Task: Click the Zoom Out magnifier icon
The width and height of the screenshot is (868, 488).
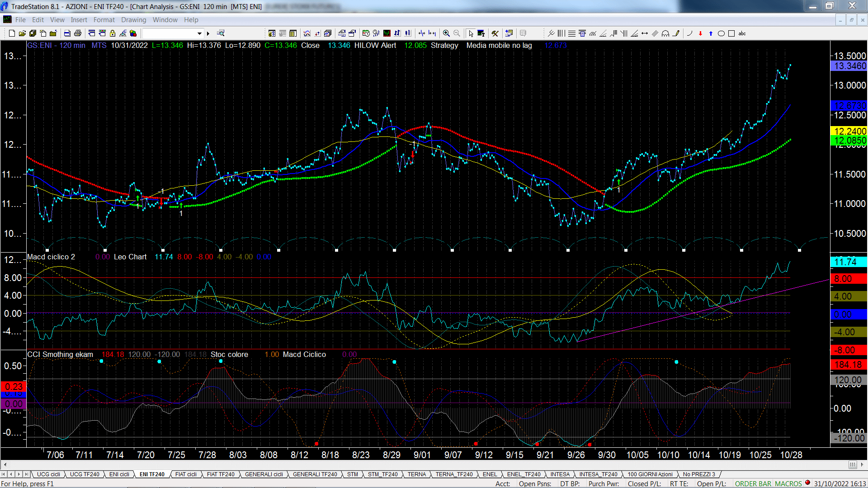Action: 457,33
